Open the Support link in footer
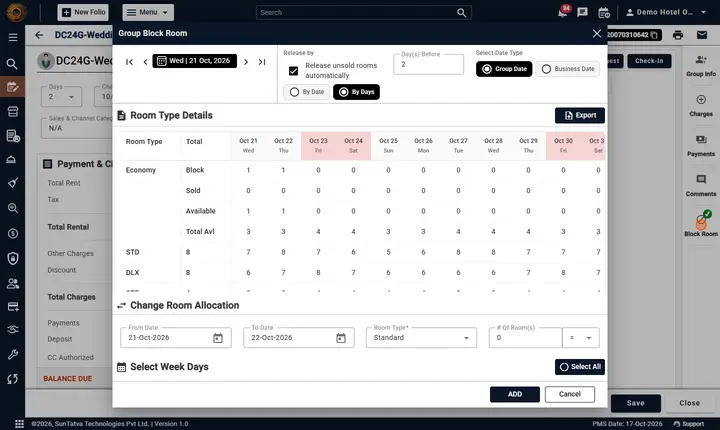This screenshot has height=430, width=720. 689,424
